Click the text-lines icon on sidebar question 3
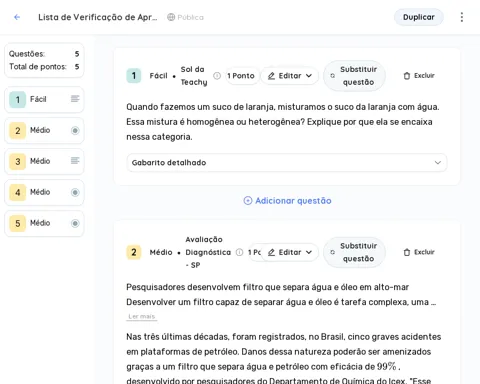The height and width of the screenshot is (384, 480). (x=75, y=161)
